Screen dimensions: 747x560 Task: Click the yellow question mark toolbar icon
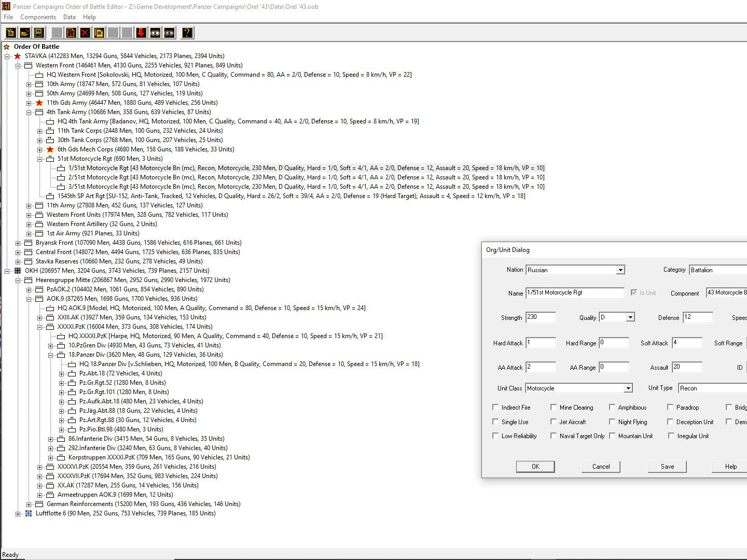pyautogui.click(x=187, y=33)
